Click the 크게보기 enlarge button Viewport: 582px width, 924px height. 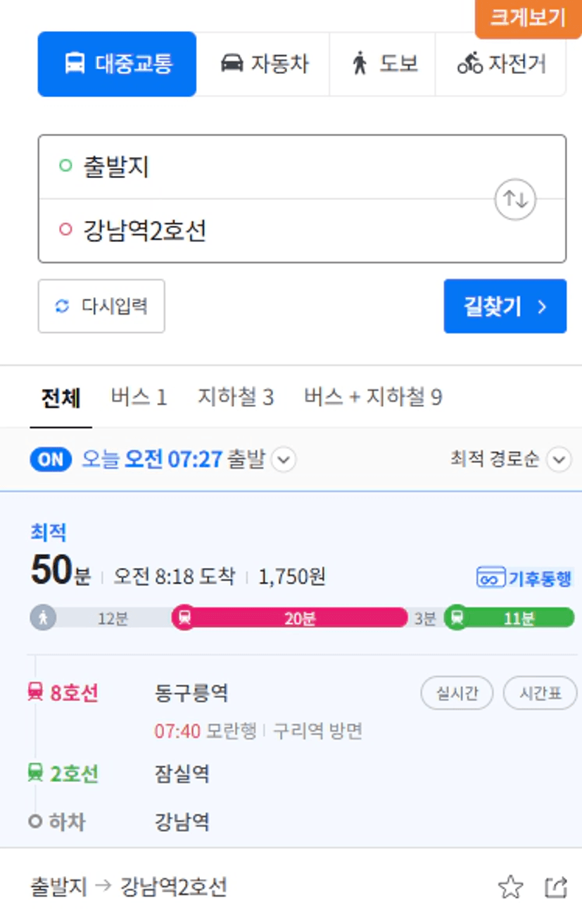[x=529, y=18]
